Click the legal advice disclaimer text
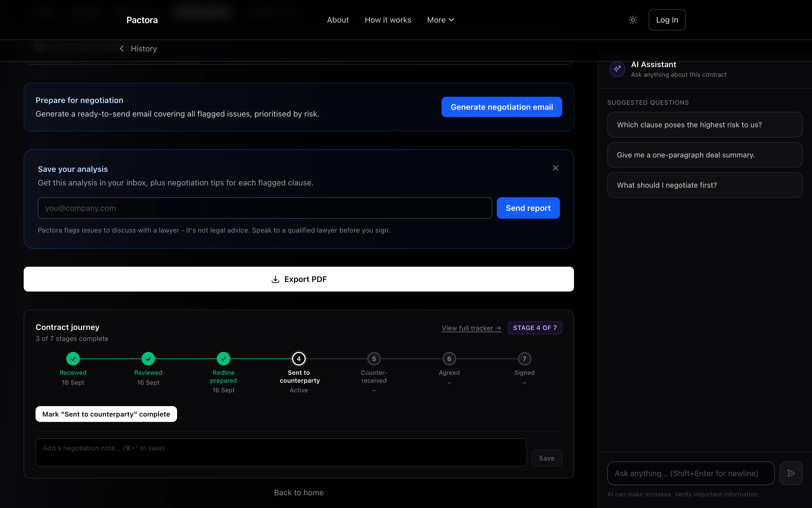 point(214,230)
